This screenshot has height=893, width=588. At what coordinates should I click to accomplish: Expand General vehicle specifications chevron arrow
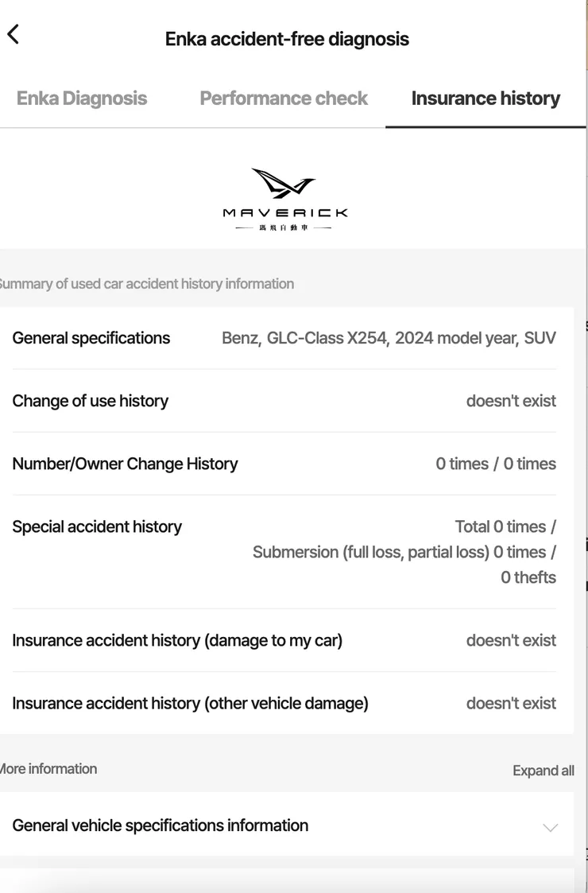[x=550, y=827]
